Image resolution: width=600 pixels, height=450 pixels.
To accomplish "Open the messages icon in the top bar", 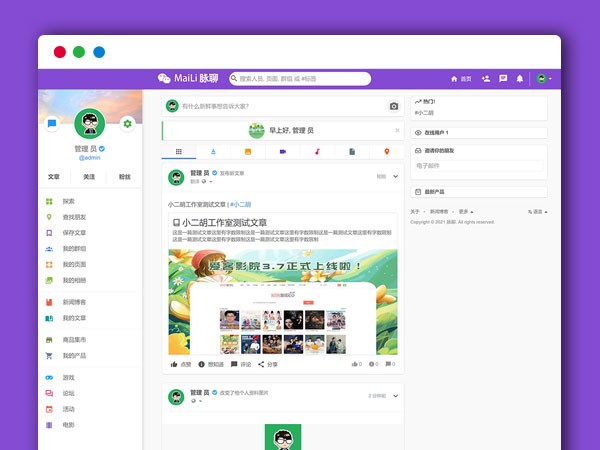I will (x=503, y=79).
